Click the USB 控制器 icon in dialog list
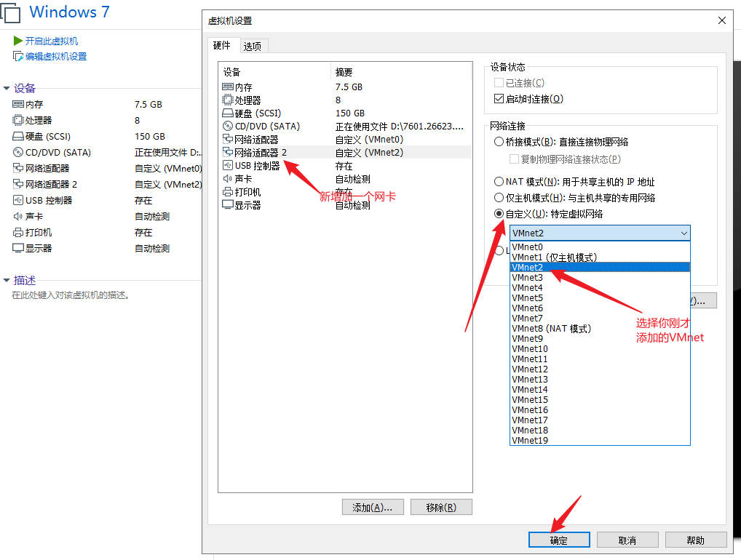741x560 pixels. 227,165
